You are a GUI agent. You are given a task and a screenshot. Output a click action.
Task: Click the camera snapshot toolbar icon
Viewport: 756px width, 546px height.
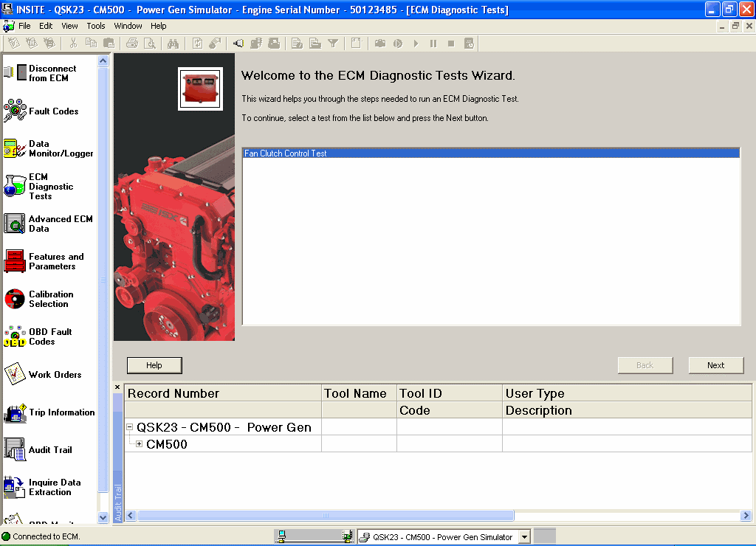tap(380, 44)
